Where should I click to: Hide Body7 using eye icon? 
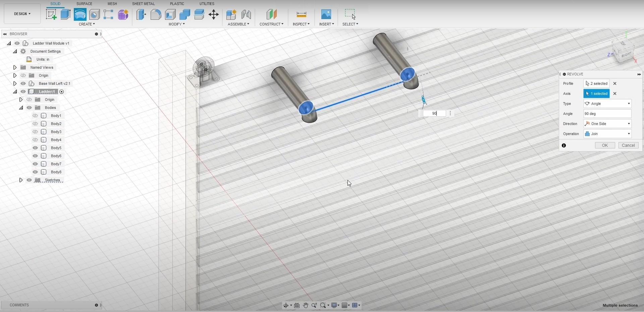[35, 164]
